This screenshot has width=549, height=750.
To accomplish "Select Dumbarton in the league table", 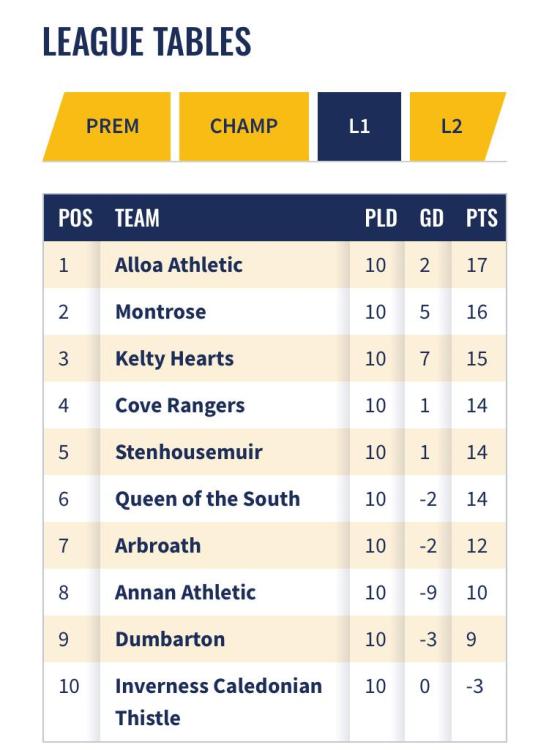I will pos(170,640).
